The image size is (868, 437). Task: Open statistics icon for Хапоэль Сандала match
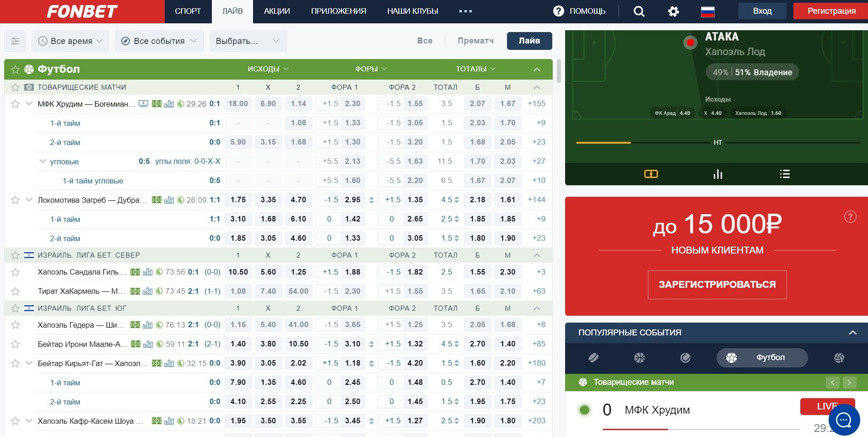(x=147, y=272)
